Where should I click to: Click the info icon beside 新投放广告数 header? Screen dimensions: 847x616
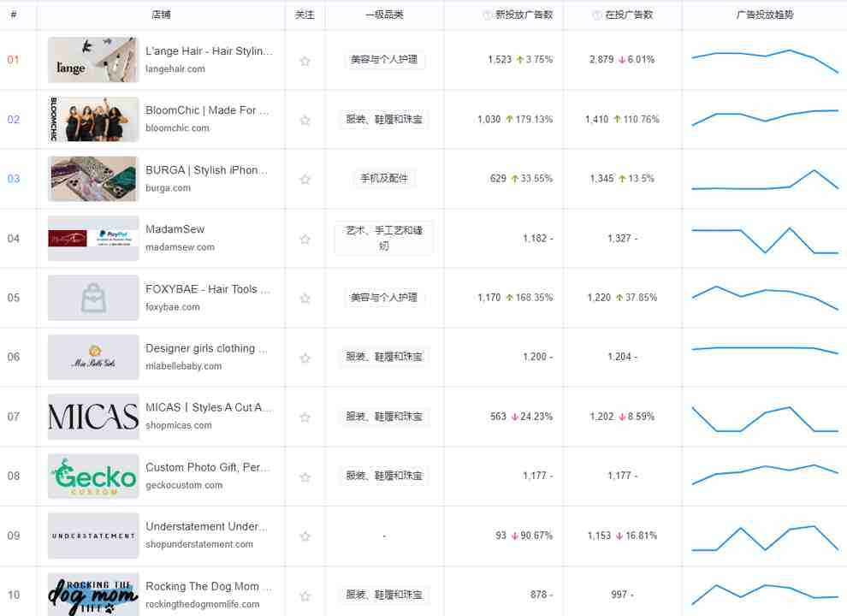tap(487, 15)
